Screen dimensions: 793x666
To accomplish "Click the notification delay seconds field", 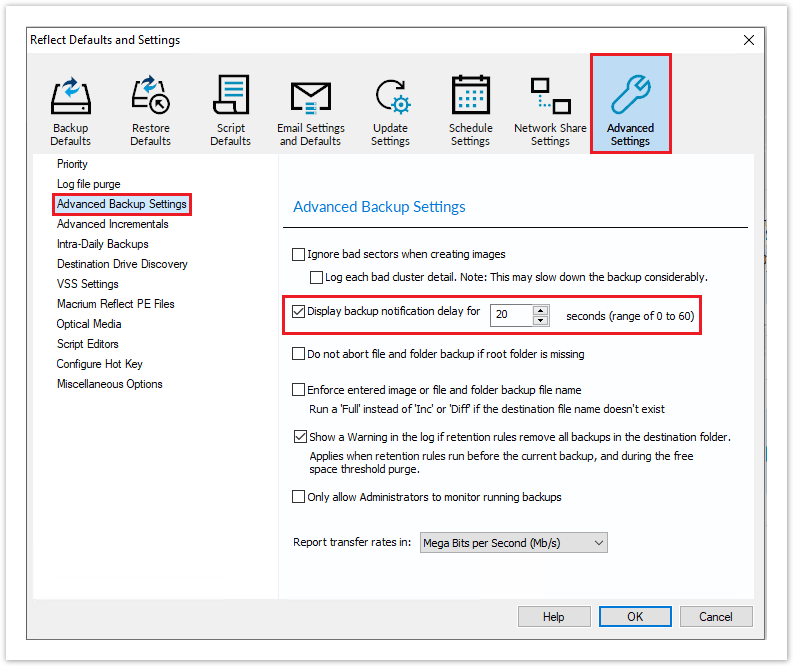I will click(511, 315).
